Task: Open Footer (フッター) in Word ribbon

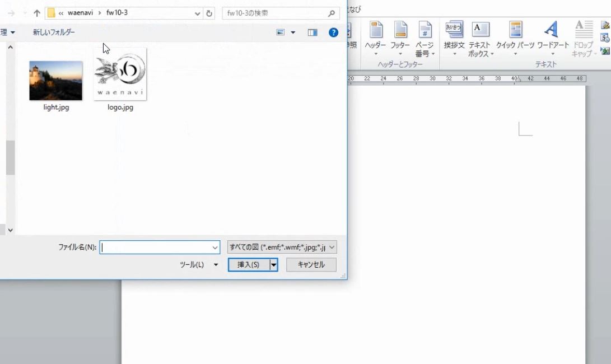Action: 400,39
